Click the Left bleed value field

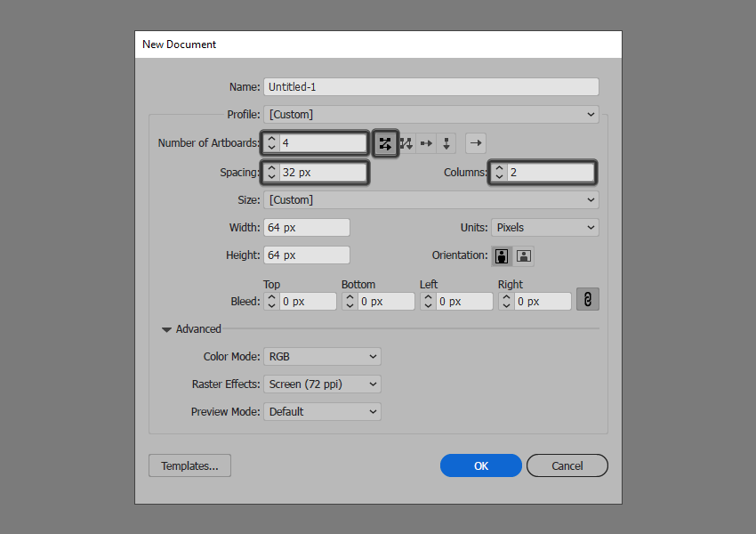point(463,302)
